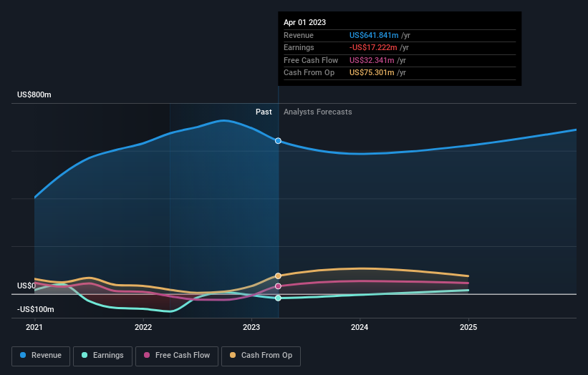Disable the Cash From Op legend item
Image resolution: width=588 pixels, height=375 pixels.
(x=261, y=355)
